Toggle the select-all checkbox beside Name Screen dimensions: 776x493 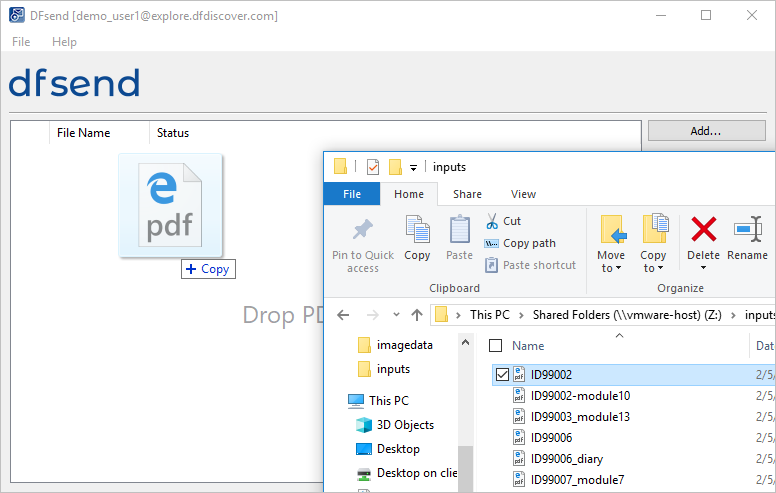click(x=495, y=345)
